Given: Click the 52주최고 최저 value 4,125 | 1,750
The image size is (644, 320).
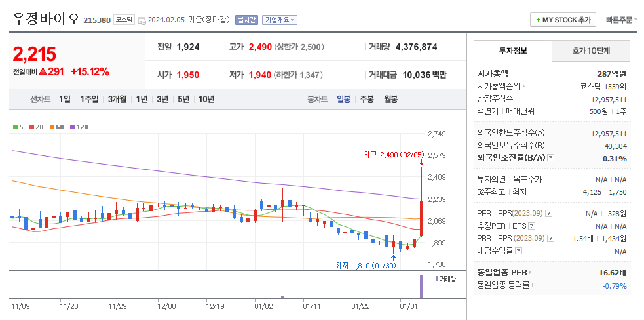Looking at the screenshot, I should coord(605,192).
